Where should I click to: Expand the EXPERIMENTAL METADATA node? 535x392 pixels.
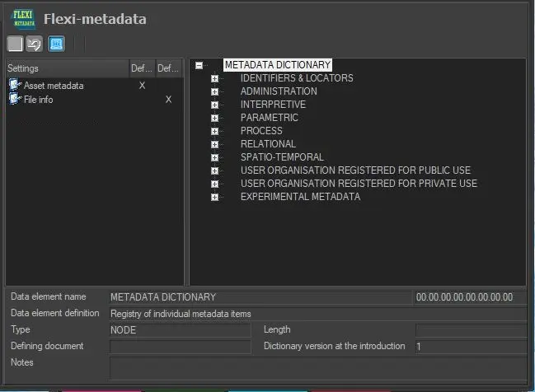click(x=214, y=198)
